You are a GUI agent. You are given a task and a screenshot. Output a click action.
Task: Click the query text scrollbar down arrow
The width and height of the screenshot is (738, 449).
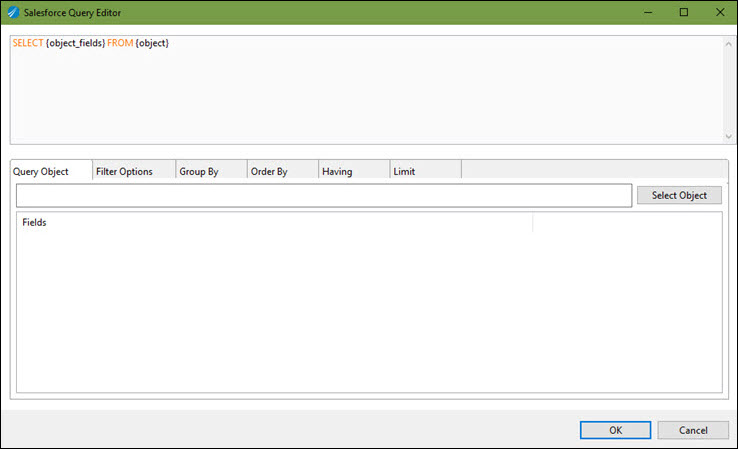(x=729, y=136)
